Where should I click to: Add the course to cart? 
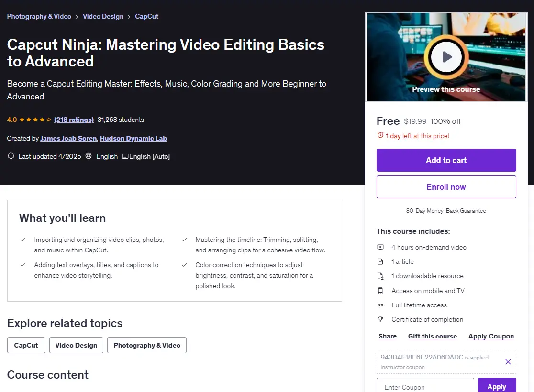[x=446, y=160]
